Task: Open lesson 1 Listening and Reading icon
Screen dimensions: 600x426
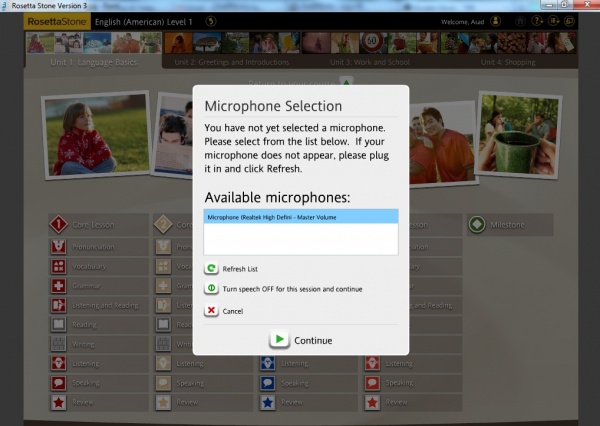Action: 59,305
